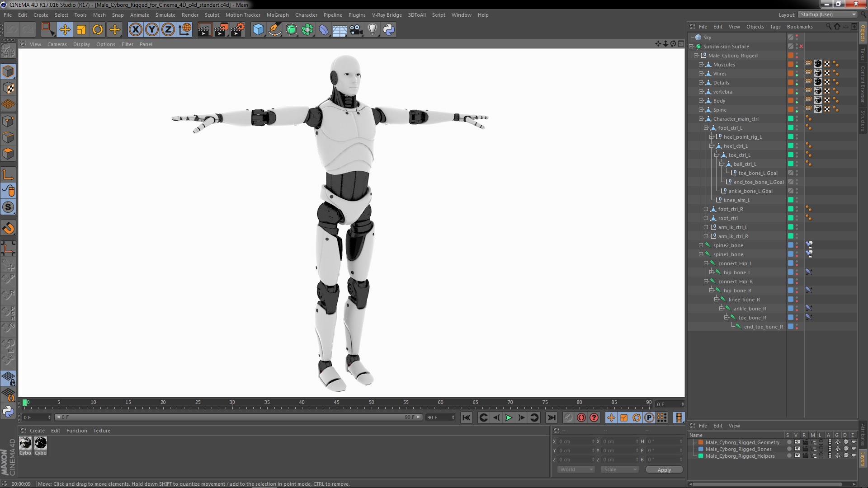Viewport: 868px width, 488px height.
Task: Toggle visibility of Male_Cyborg_Rigged_Geometry layer
Action: pos(797,442)
